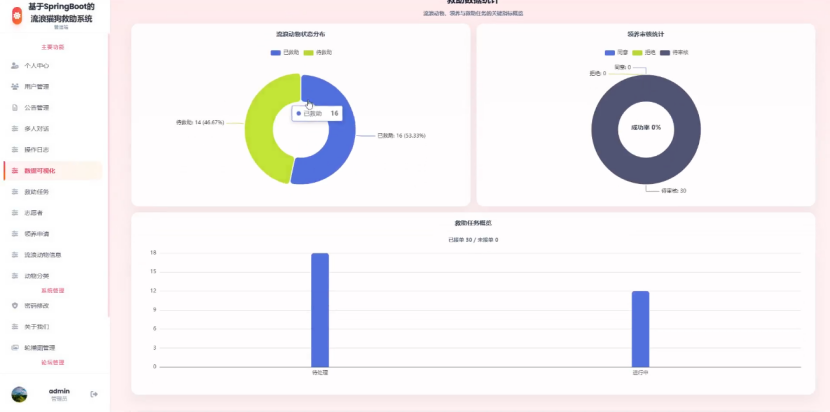Click the 操作日志 list icon
The height and width of the screenshot is (412, 830).
coord(15,149)
